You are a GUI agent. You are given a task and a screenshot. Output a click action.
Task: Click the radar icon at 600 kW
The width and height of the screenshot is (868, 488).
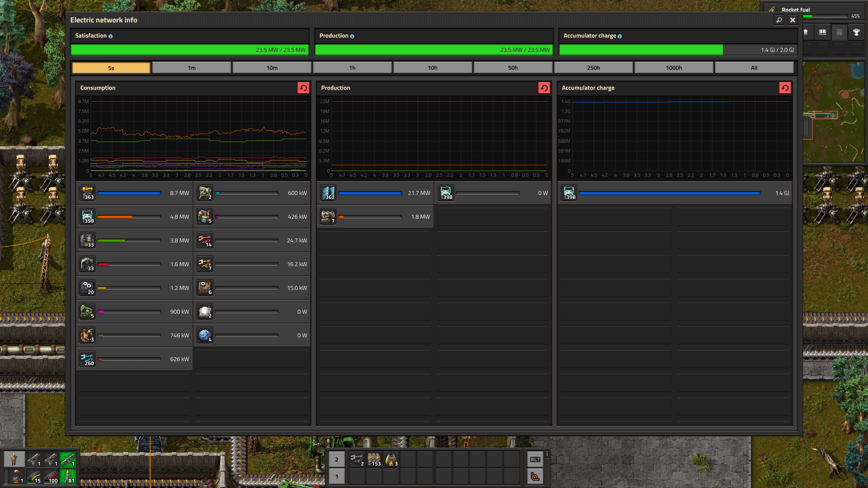pyautogui.click(x=205, y=193)
